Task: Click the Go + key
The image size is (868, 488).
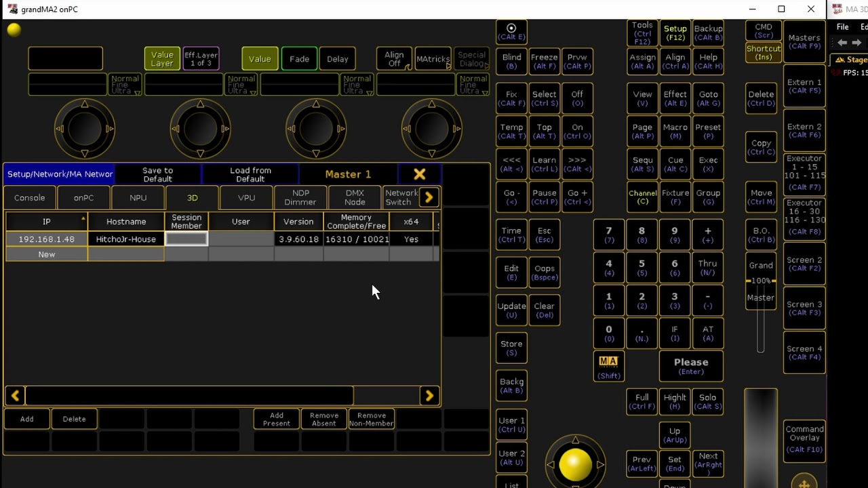Action: [x=577, y=197]
